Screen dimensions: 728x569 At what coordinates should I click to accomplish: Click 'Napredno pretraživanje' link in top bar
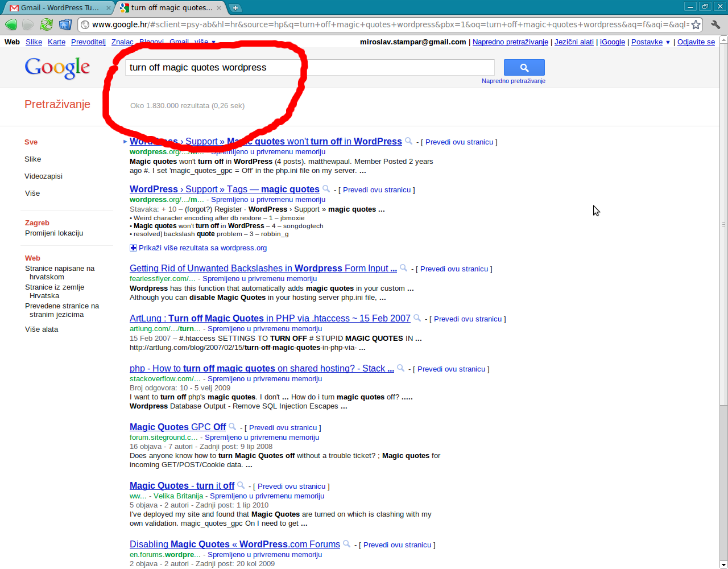pyautogui.click(x=510, y=42)
